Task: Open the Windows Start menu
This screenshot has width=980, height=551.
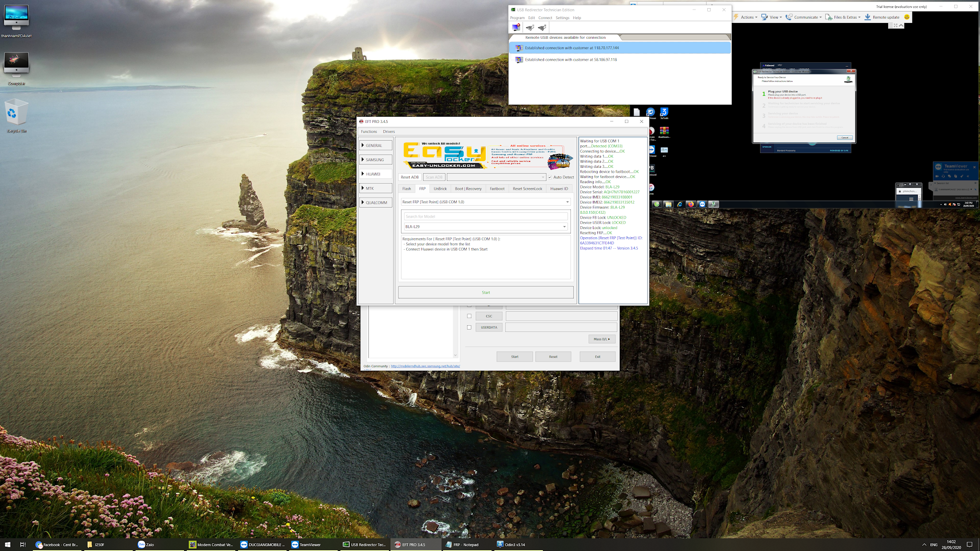Action: tap(7, 544)
